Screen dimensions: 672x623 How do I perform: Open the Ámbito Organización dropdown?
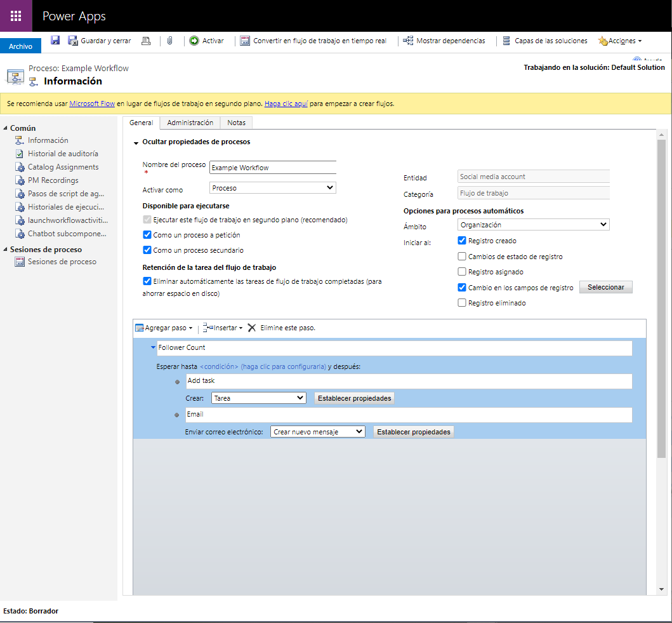tap(533, 225)
